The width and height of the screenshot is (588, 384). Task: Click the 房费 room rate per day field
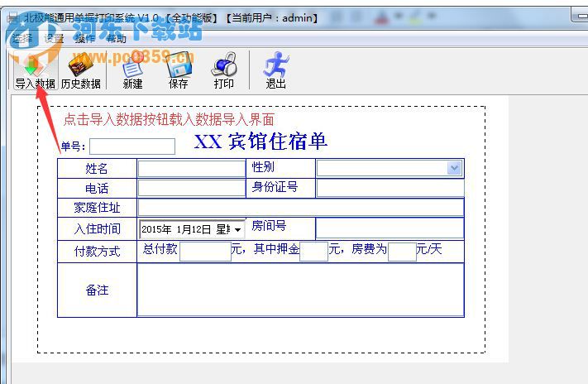[403, 252]
